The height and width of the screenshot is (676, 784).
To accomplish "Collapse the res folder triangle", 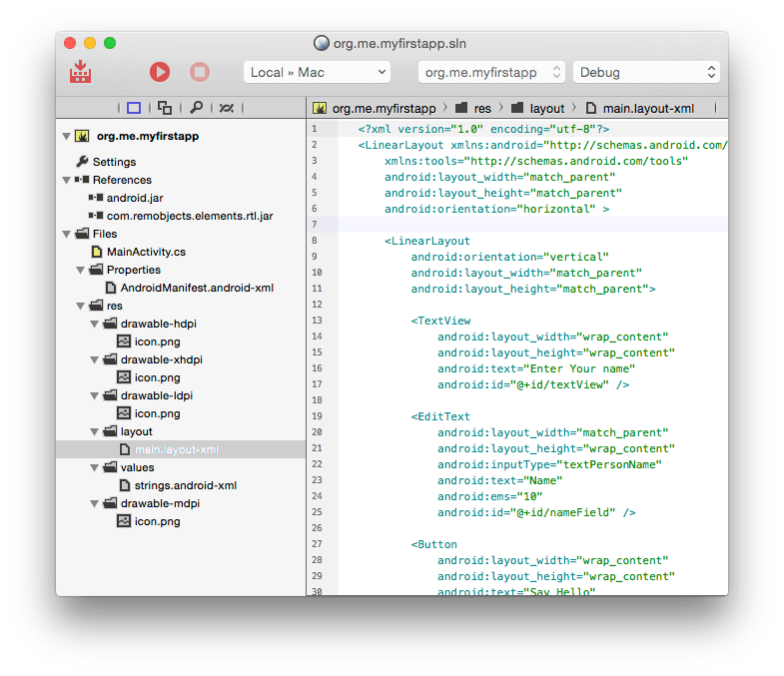I will coord(80,306).
